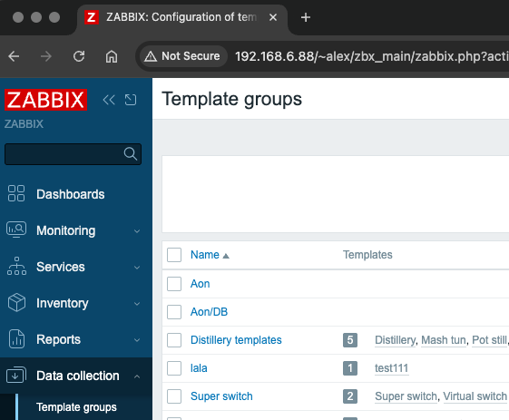The width and height of the screenshot is (509, 420).
Task: Click the ZABBIX server name under logo
Action: tap(24, 124)
